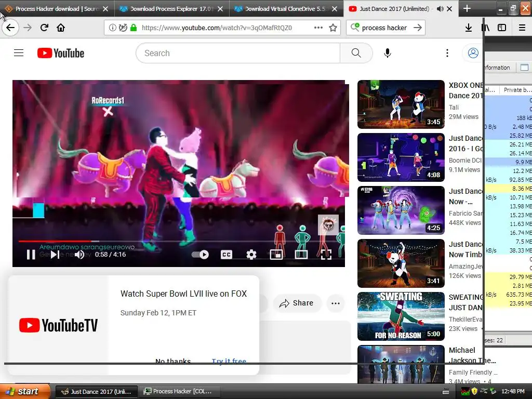Reload the current page
This screenshot has width=532, height=399.
coord(44,28)
